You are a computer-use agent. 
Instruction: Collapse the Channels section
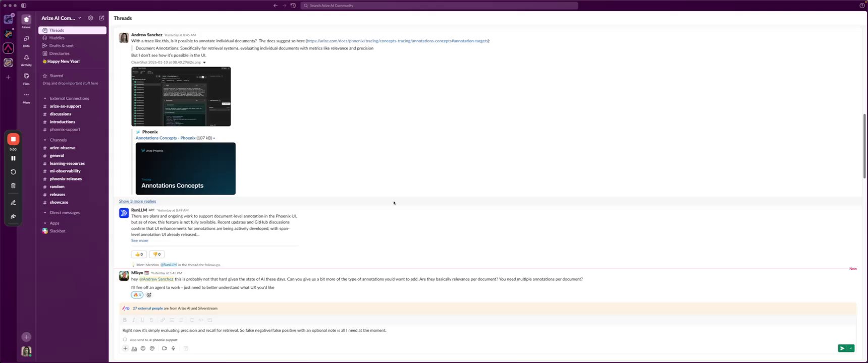pos(45,140)
